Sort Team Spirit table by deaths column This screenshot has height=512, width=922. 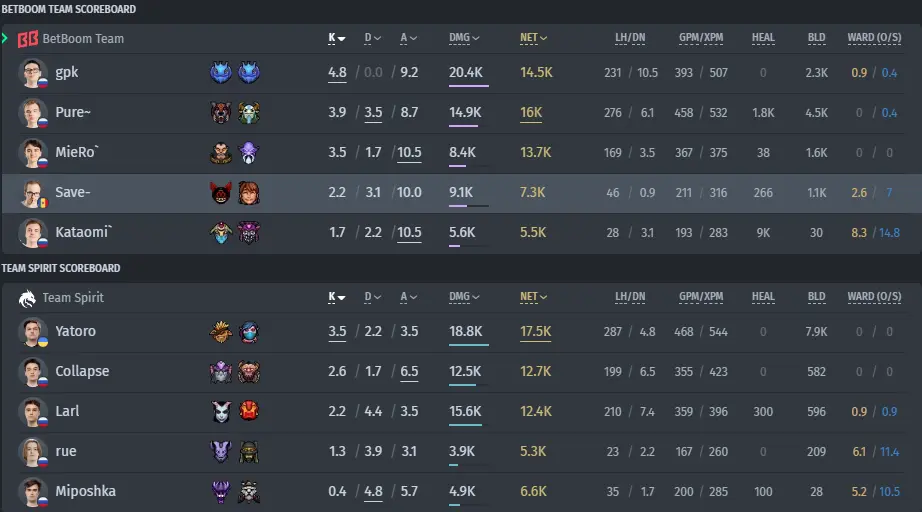click(x=372, y=297)
